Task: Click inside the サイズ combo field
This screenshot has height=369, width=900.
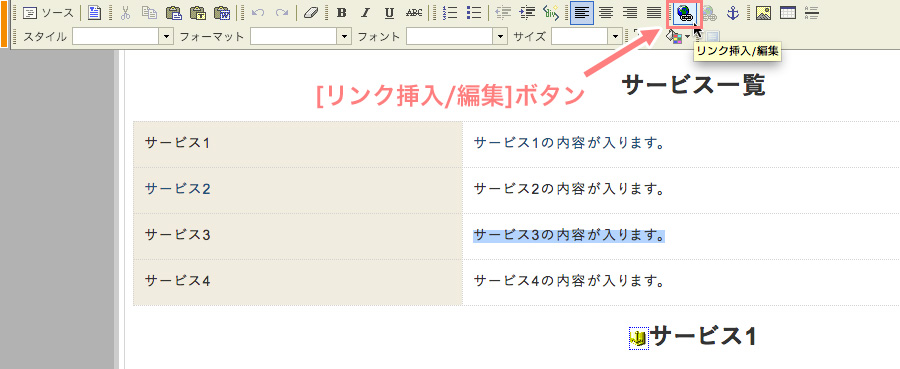Action: point(580,37)
